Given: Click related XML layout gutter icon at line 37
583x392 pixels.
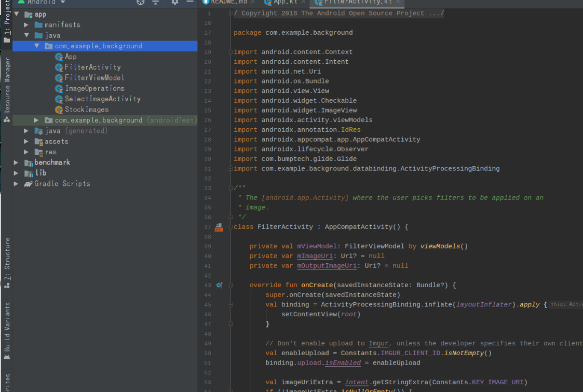Looking at the screenshot, I should click(x=219, y=227).
